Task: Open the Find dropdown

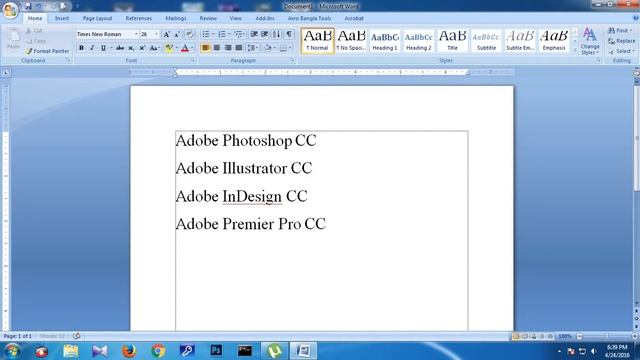Action: (631, 31)
